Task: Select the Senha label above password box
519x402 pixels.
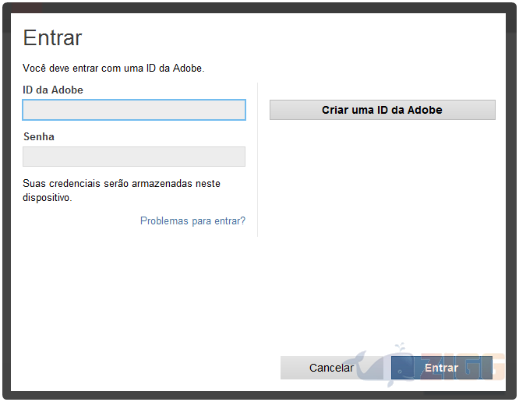Action: (39, 137)
